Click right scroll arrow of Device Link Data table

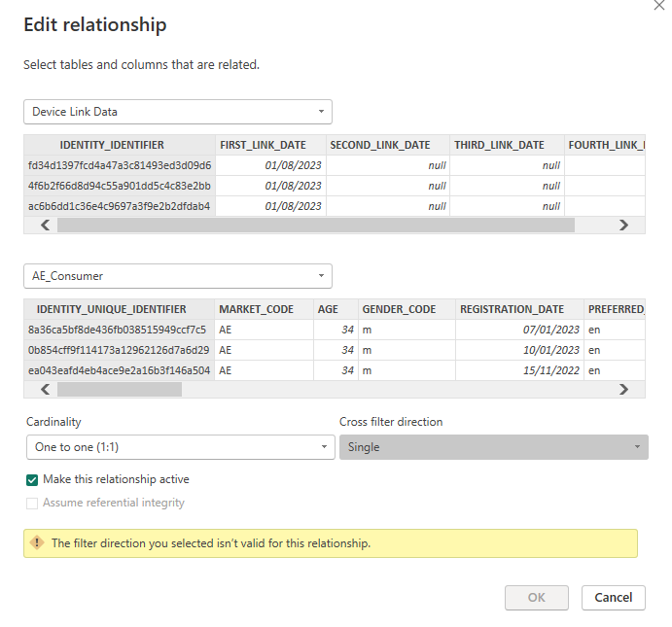(623, 226)
